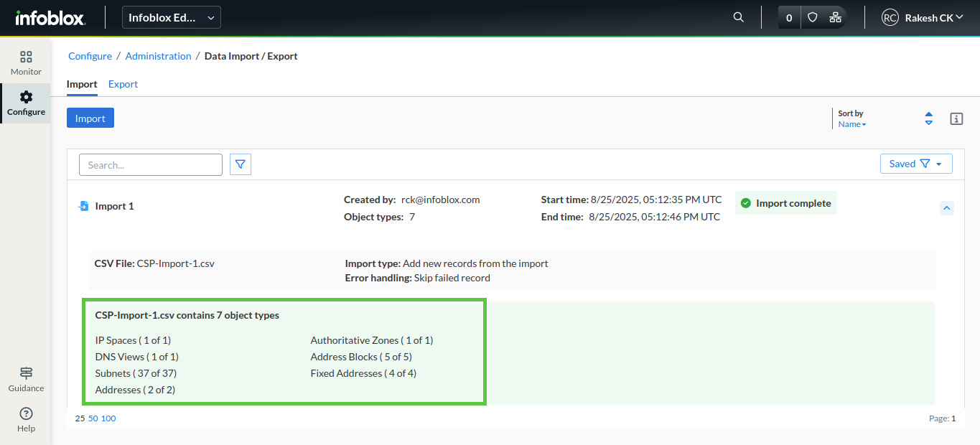980x445 pixels.
Task: Go to Administration breadcrumb link
Action: click(158, 56)
